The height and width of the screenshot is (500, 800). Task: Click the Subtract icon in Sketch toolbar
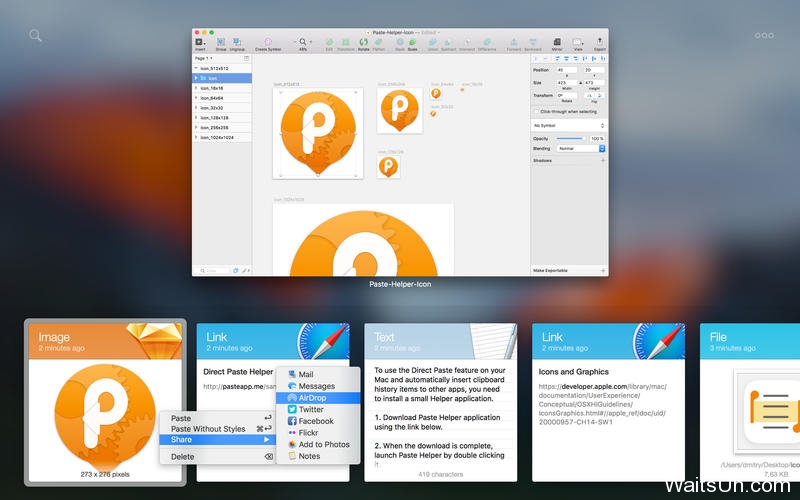click(x=448, y=42)
